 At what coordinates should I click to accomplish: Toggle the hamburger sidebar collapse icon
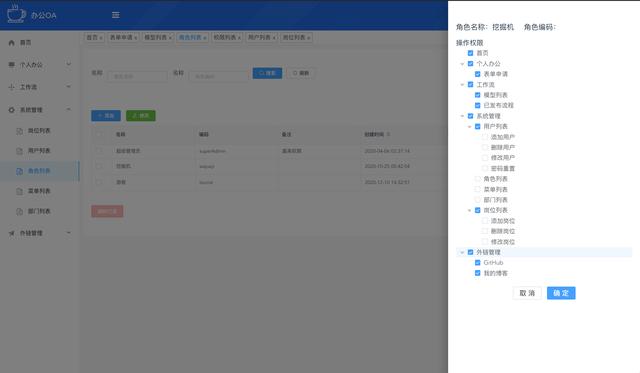pyautogui.click(x=116, y=15)
